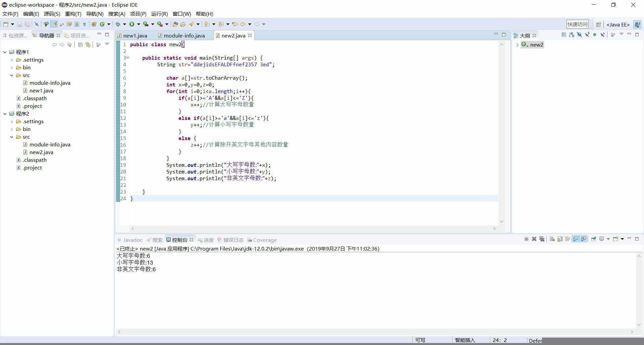Toggle Mark Occurrences highlighter icon
Image resolution: width=644 pixels, height=345 pixels.
pyautogui.click(x=54, y=24)
